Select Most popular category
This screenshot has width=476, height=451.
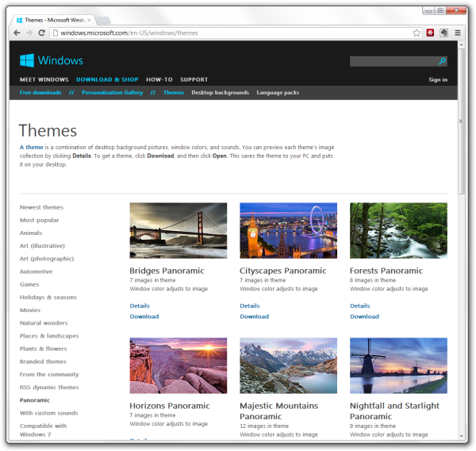(40, 220)
